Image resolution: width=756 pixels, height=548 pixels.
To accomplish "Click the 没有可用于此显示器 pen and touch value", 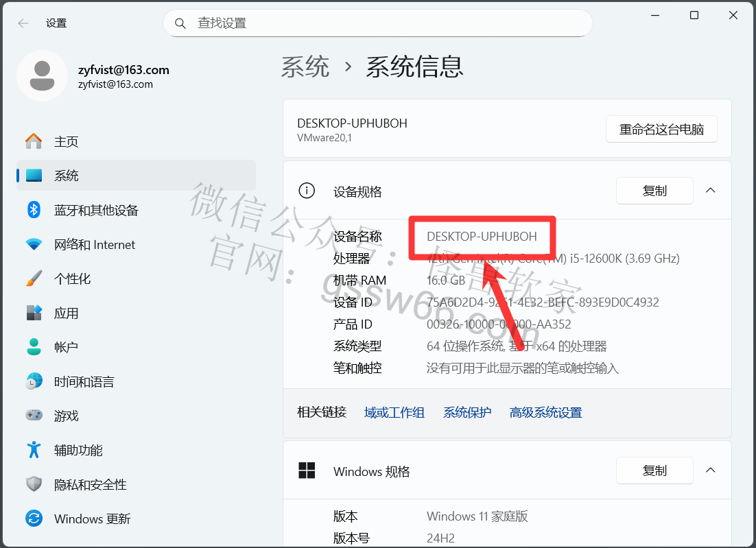I will click(523, 368).
